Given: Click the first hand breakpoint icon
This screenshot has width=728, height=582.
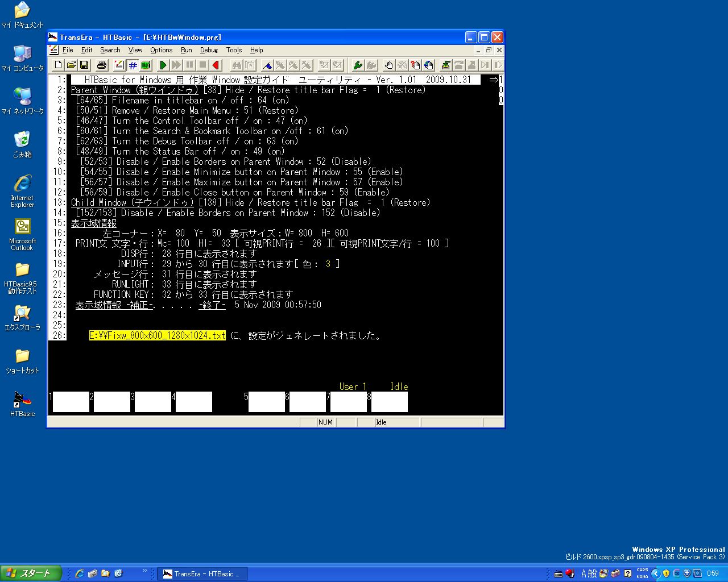Looking at the screenshot, I should (x=388, y=65).
